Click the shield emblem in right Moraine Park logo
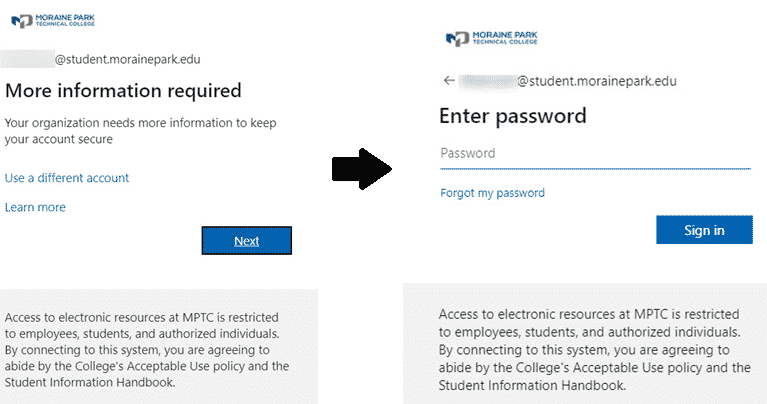Image resolution: width=767 pixels, height=404 pixels. [458, 39]
